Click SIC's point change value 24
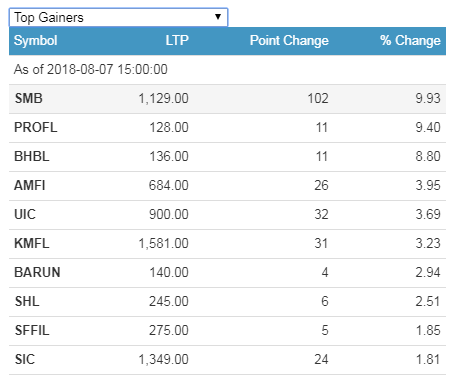This screenshot has height=377, width=458. [x=321, y=359]
